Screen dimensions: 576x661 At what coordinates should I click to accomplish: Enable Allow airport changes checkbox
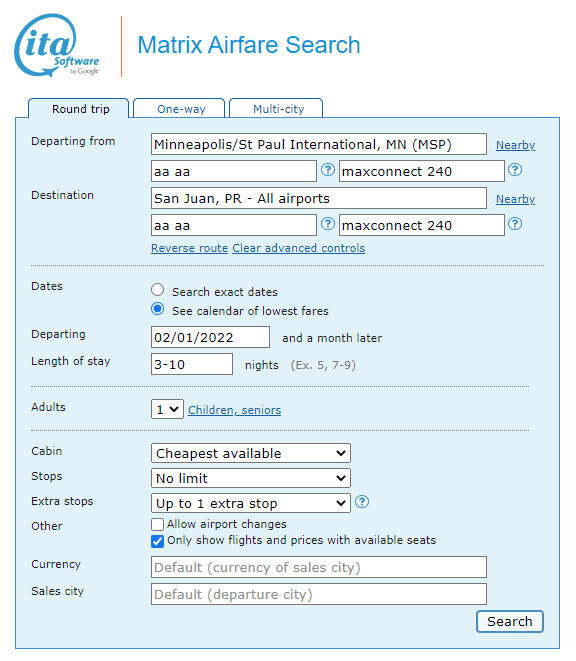click(157, 524)
